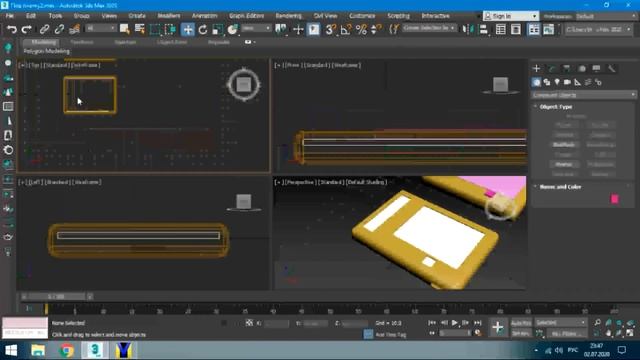Collapse the Object Type rollout

(555, 107)
